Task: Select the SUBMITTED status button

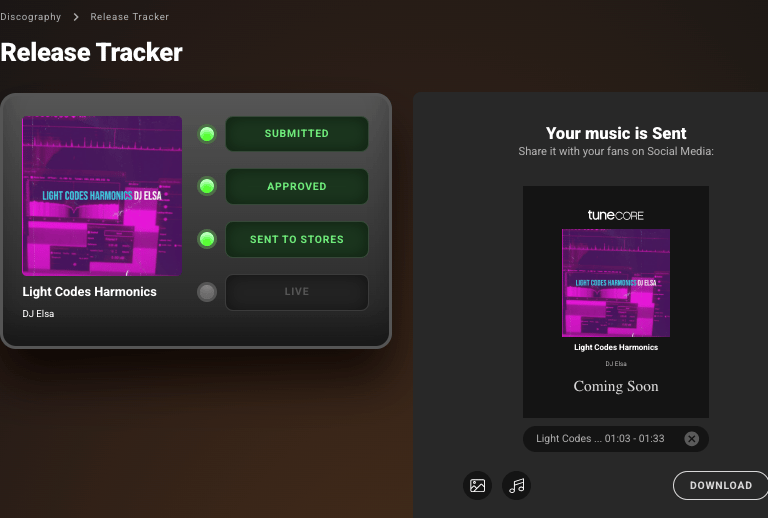Action: tap(297, 134)
